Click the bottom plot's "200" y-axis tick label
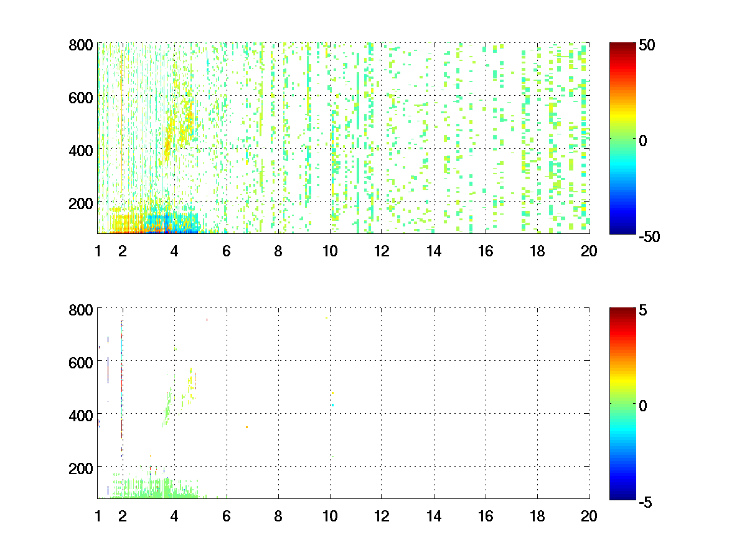The width and height of the screenshot is (747, 560). pos(81,467)
